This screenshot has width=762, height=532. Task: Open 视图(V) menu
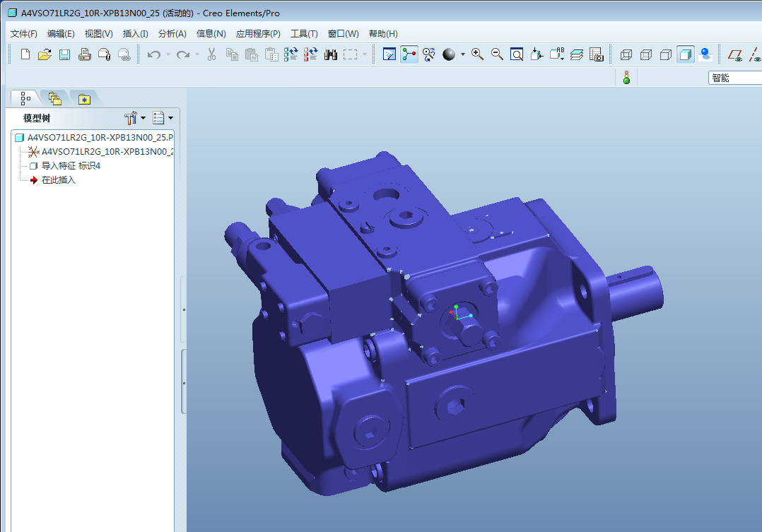pyautogui.click(x=99, y=33)
